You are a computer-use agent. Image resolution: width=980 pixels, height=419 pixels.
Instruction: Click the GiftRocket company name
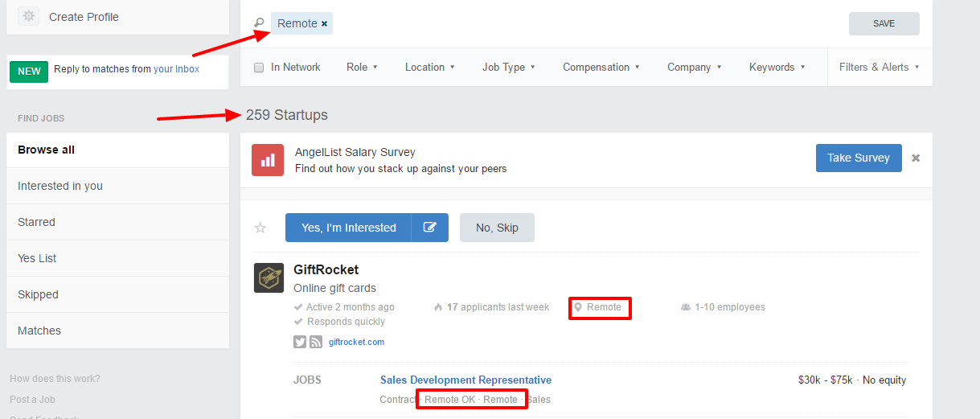[x=326, y=269]
